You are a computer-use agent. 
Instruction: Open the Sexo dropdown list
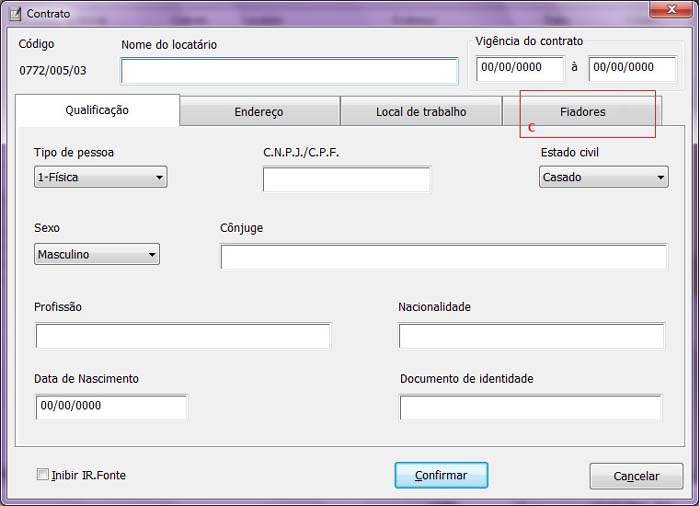[97, 254]
